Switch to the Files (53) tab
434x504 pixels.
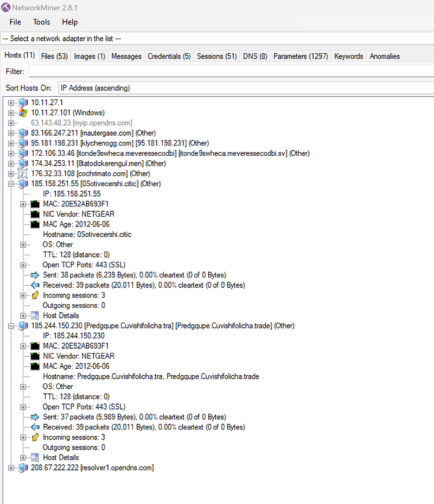pyautogui.click(x=54, y=56)
